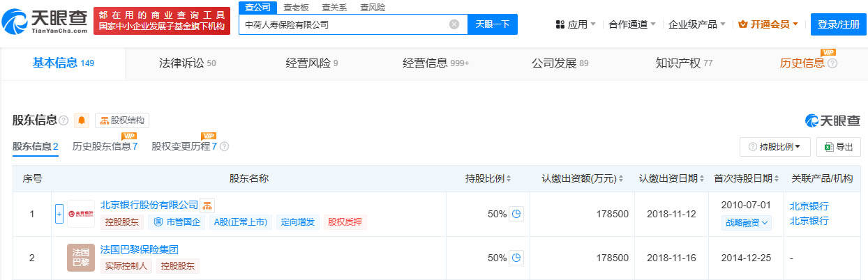
Task: Open the help icon beside 历史信息 tab
Action: 832,63
